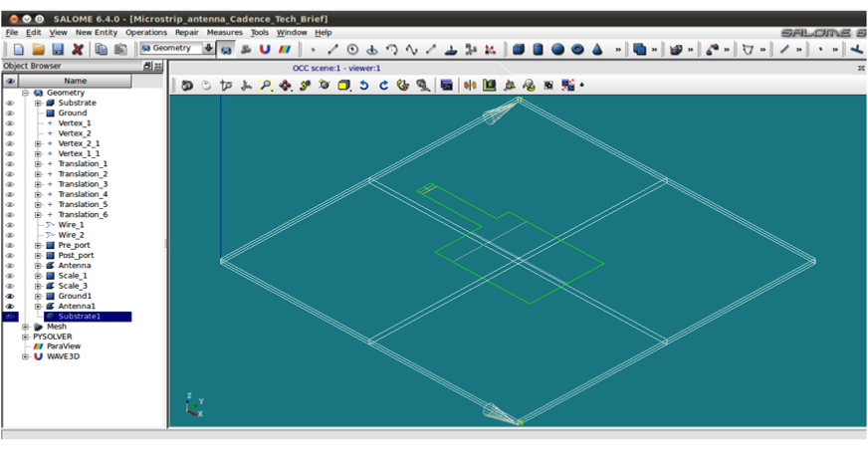Create an arc with the arc tool

[x=392, y=49]
